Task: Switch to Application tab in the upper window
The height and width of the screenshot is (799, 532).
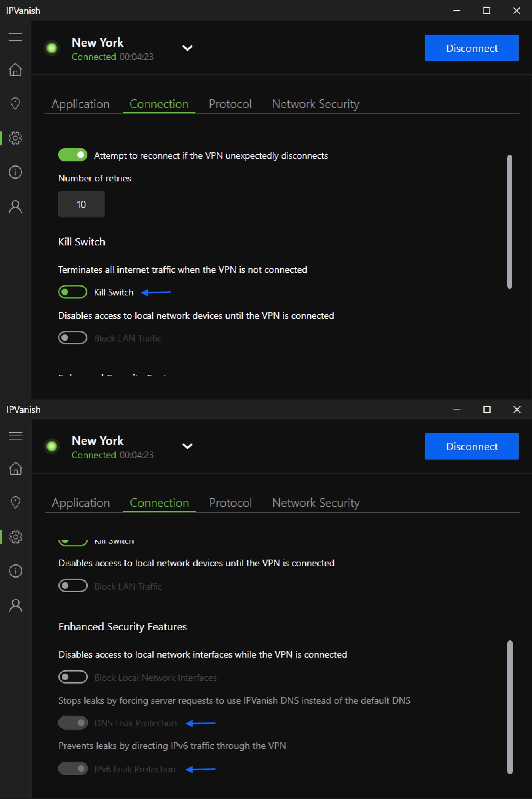Action: coord(80,104)
